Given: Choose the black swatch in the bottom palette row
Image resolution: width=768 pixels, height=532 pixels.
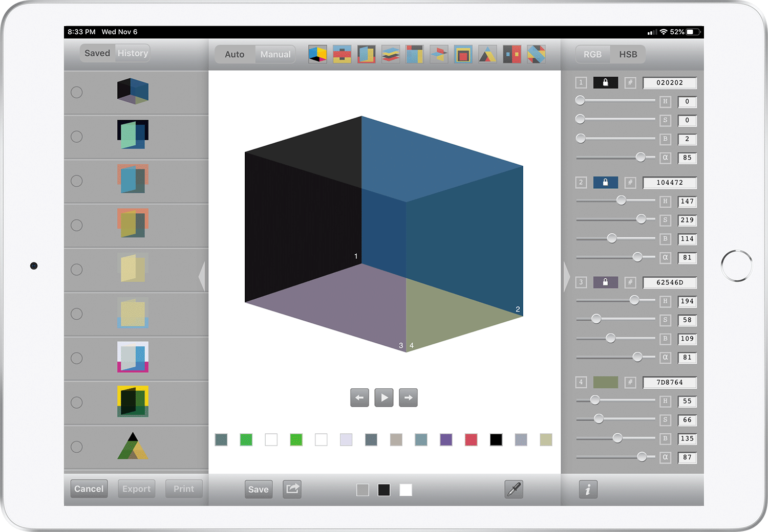Looking at the screenshot, I should [x=496, y=439].
